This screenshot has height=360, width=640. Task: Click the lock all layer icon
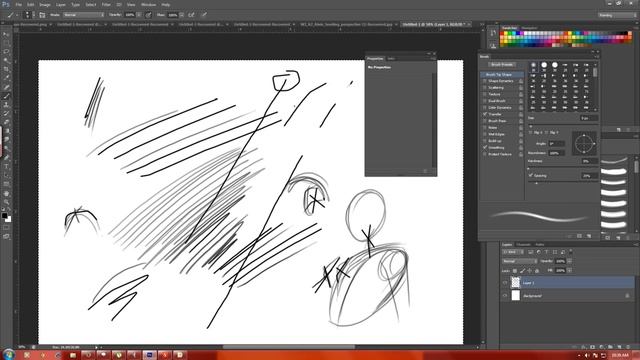click(537, 271)
